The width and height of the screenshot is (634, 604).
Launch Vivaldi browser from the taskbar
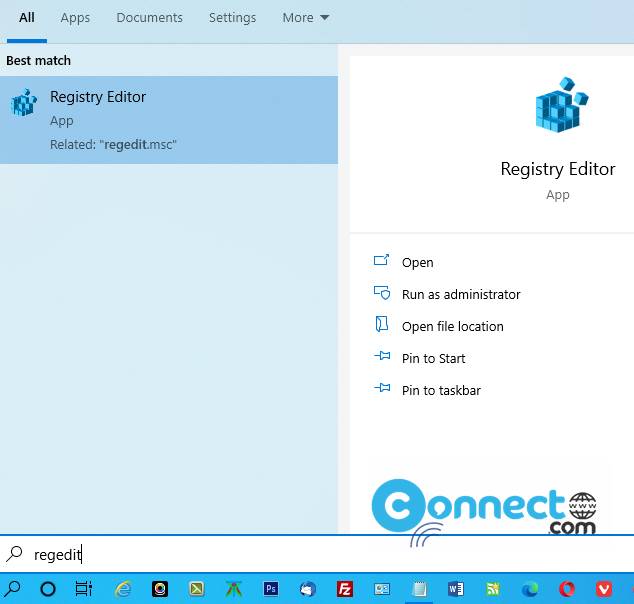click(604, 589)
